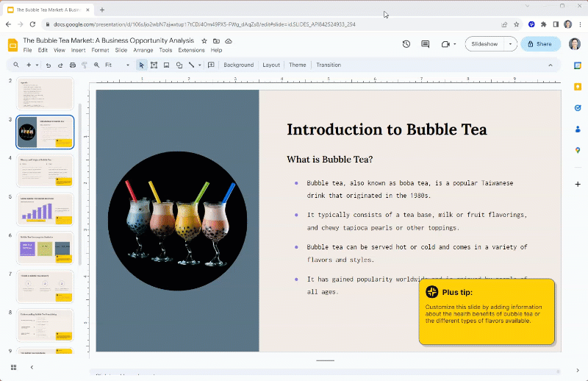Click the Google Slides home logo
The image size is (588, 381).
coord(12,46)
